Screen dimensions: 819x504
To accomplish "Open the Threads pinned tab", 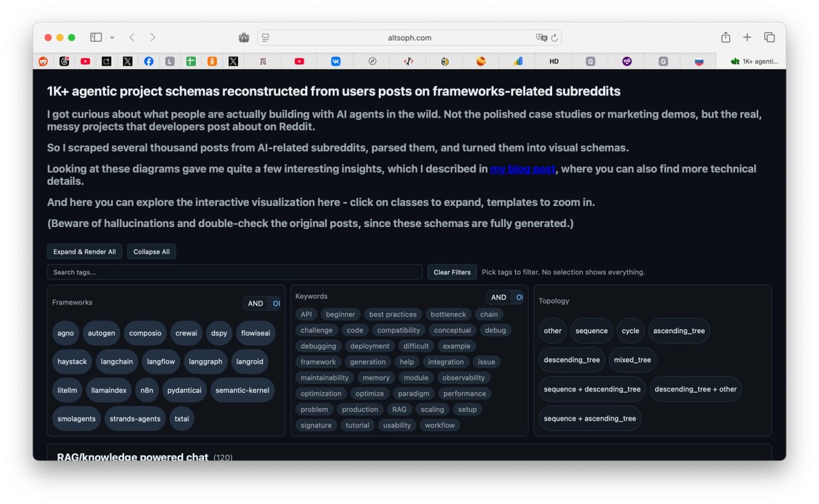I will pyautogui.click(x=64, y=61).
